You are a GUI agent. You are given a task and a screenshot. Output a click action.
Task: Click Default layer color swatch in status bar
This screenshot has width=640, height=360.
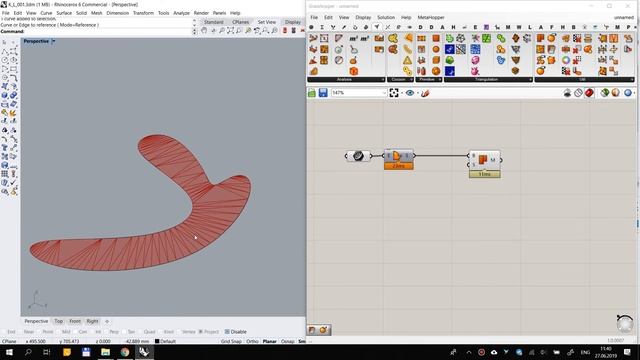pos(157,341)
